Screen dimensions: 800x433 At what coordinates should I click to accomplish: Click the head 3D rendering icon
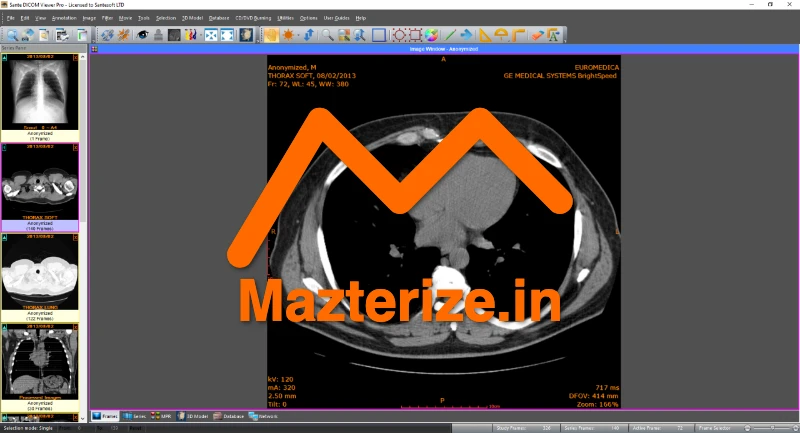click(246, 35)
